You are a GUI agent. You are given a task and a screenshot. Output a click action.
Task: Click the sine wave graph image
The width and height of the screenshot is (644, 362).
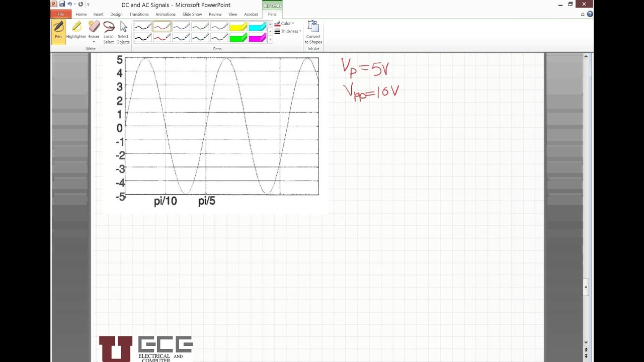[x=215, y=133]
